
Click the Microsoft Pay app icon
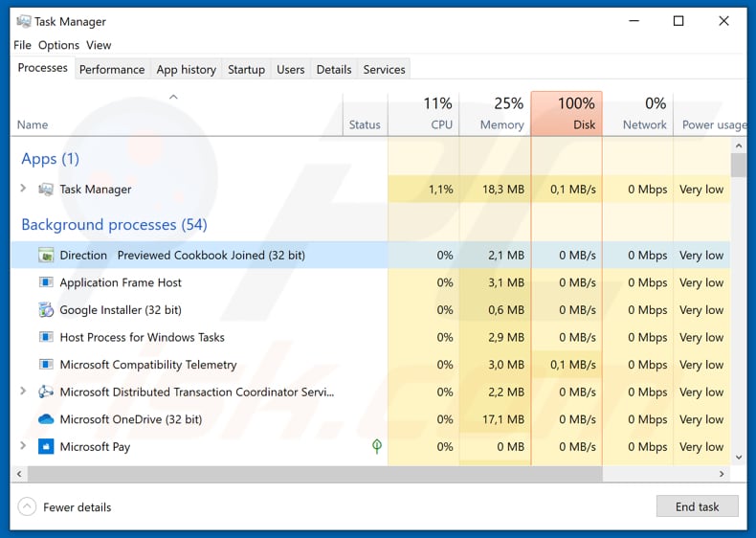46,447
